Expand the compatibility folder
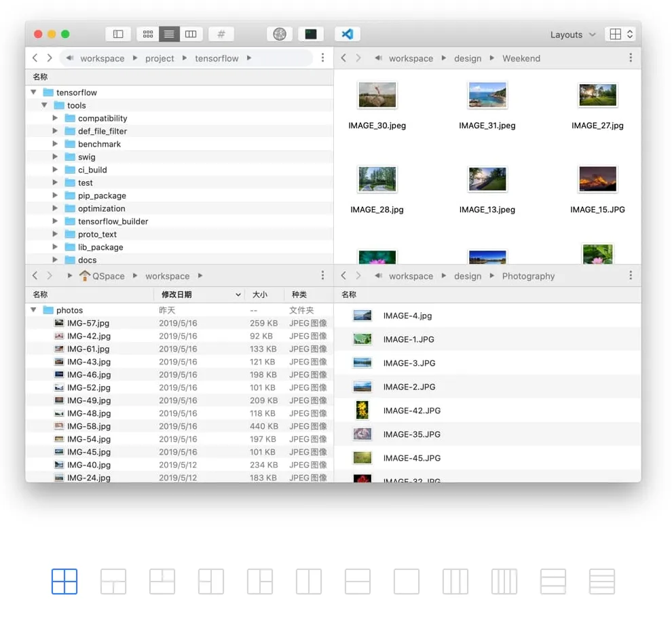This screenshot has height=627, width=672. (55, 118)
